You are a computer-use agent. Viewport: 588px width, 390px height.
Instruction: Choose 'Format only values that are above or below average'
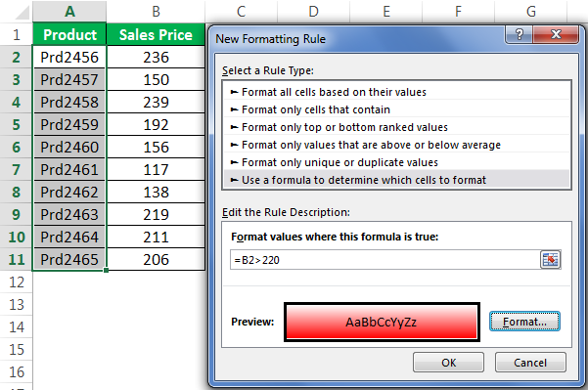397,145
